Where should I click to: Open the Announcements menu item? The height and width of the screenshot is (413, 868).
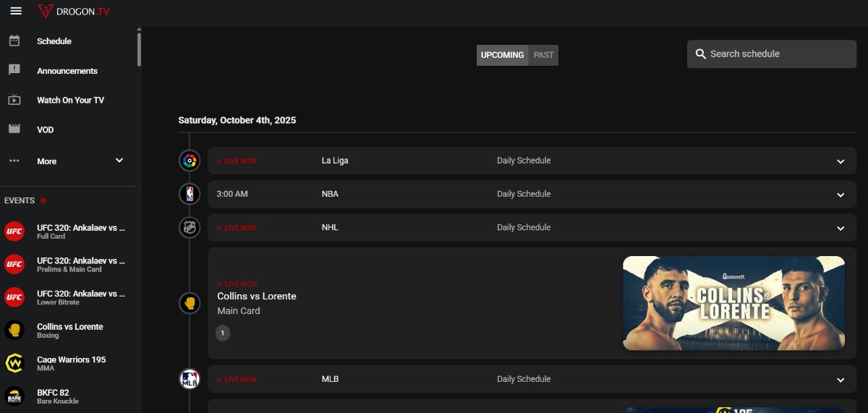pyautogui.click(x=67, y=71)
